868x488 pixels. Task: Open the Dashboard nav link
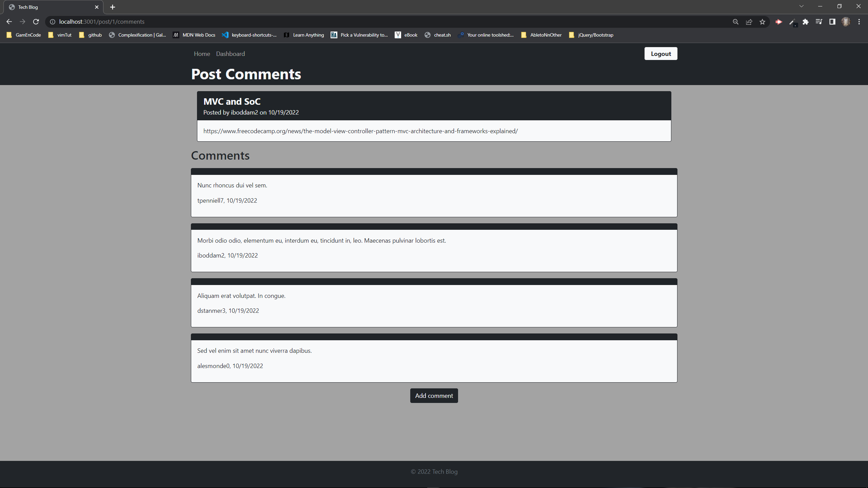click(x=230, y=54)
